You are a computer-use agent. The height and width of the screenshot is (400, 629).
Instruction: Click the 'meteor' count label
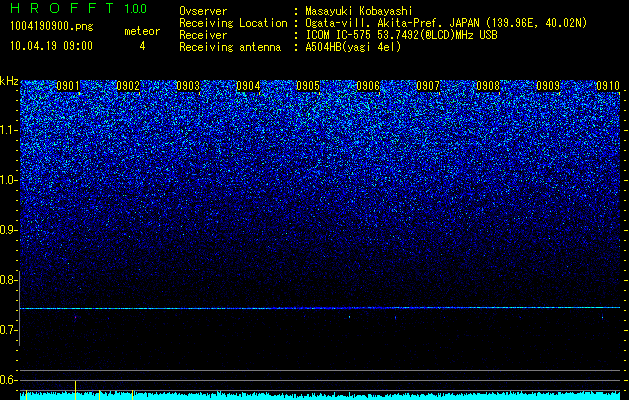[142, 31]
